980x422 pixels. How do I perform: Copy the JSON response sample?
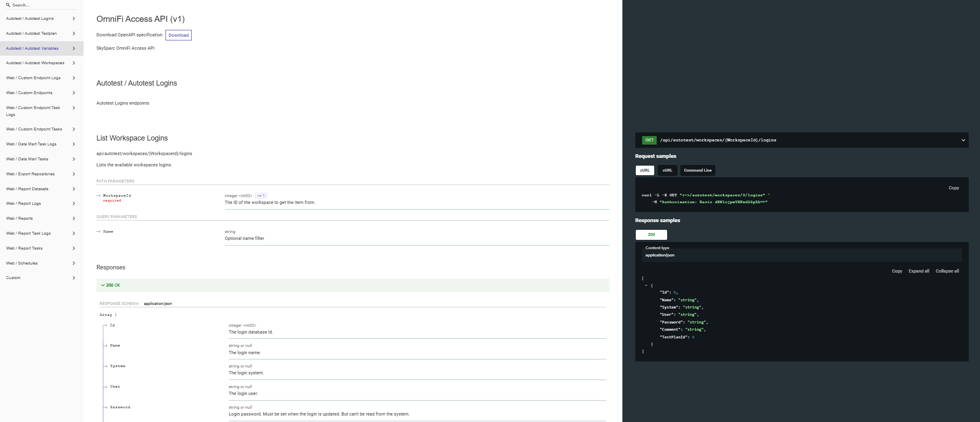[x=897, y=271]
